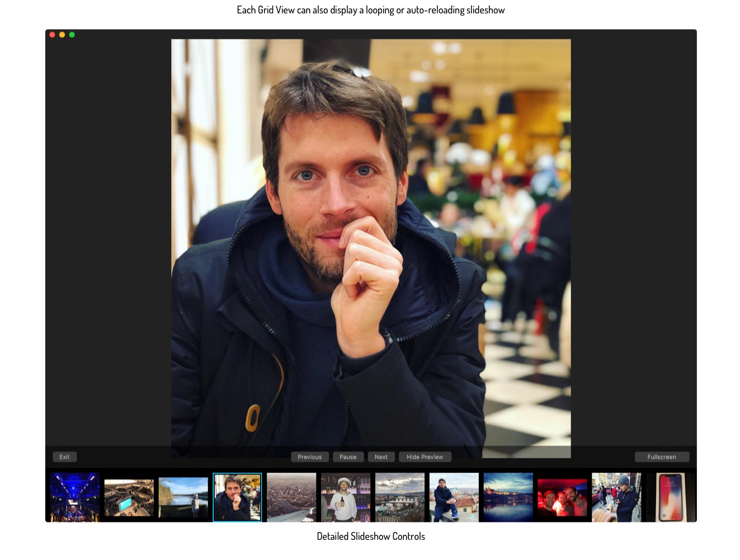
Task: Open the conference auditorium thumbnail
Action: click(129, 497)
